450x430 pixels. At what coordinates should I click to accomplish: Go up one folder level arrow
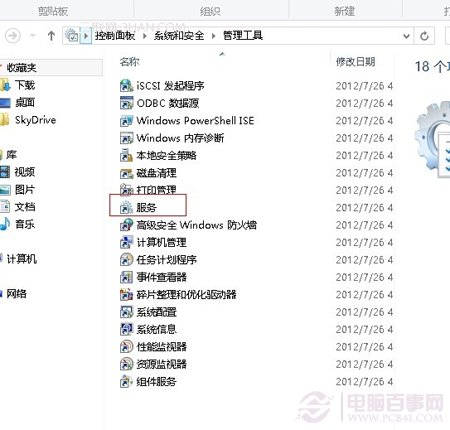click(51, 35)
